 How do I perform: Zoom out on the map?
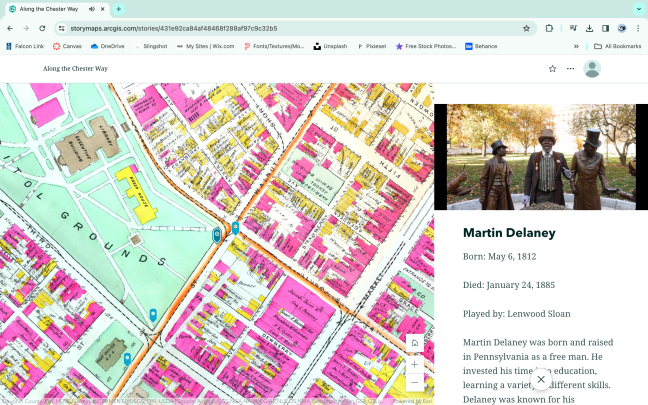tap(414, 383)
